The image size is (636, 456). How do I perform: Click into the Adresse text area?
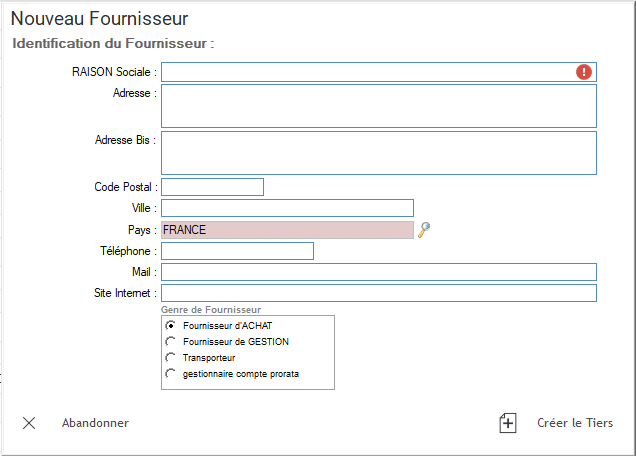pos(379,106)
